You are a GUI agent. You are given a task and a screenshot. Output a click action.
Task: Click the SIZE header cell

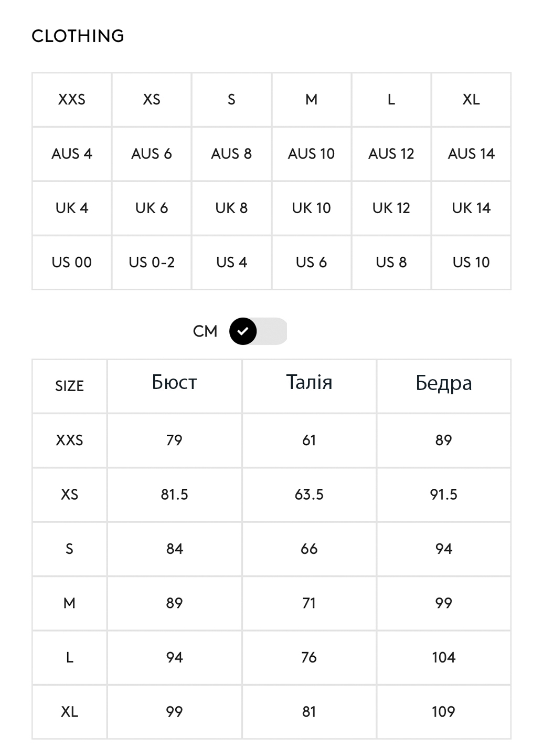pos(69,386)
